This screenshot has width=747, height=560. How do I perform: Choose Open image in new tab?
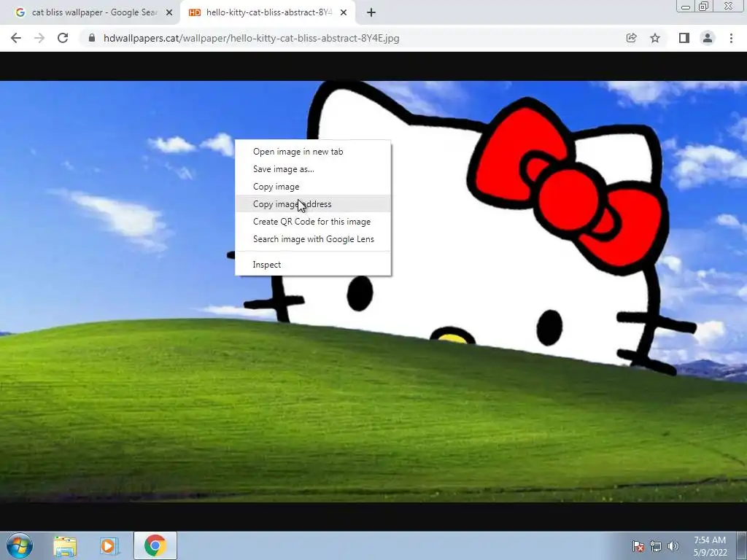[313, 152]
